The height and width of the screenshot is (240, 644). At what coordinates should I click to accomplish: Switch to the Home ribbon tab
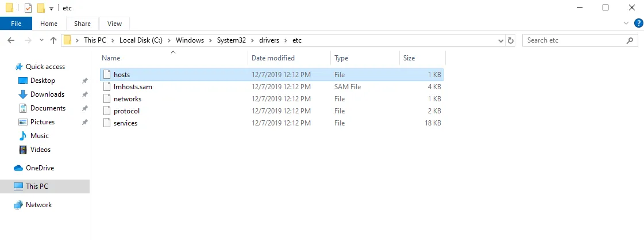49,24
